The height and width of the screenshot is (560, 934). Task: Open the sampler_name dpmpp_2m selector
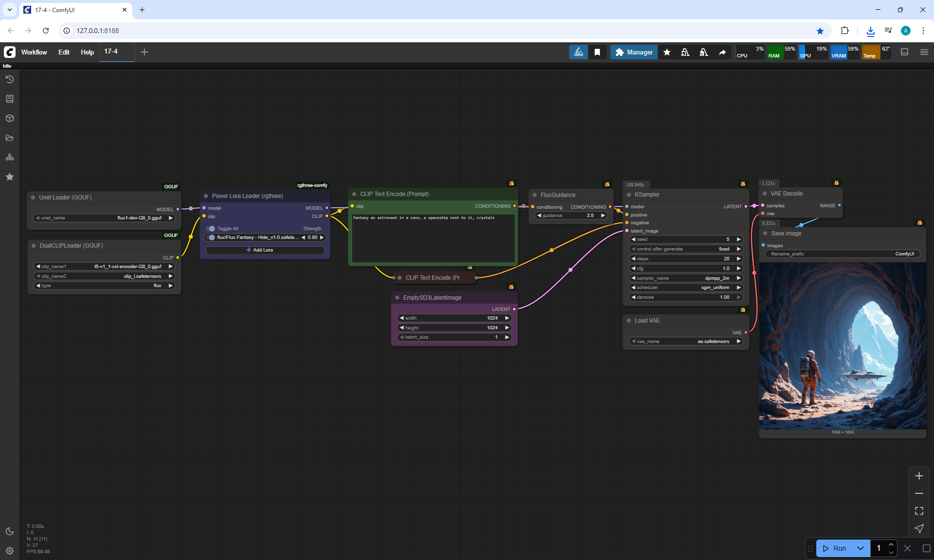(686, 278)
